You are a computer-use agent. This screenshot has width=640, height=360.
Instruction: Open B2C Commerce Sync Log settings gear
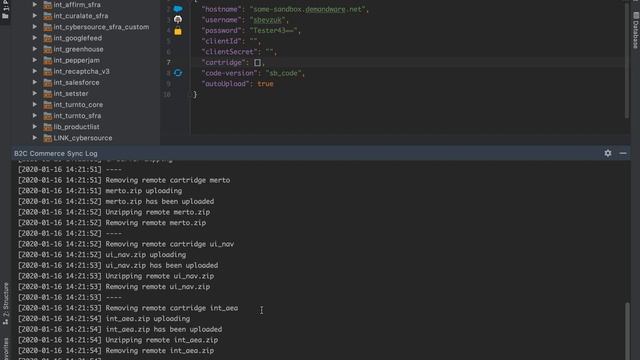click(x=608, y=153)
